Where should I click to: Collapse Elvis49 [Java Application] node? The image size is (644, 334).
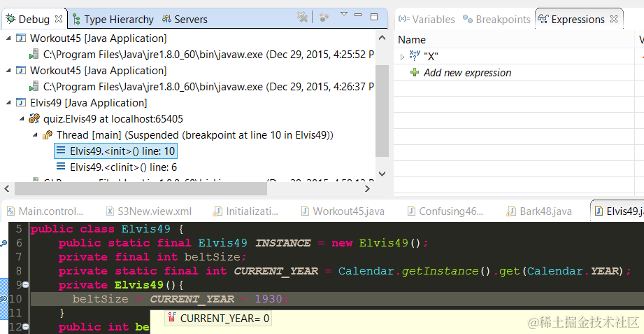pos(9,102)
